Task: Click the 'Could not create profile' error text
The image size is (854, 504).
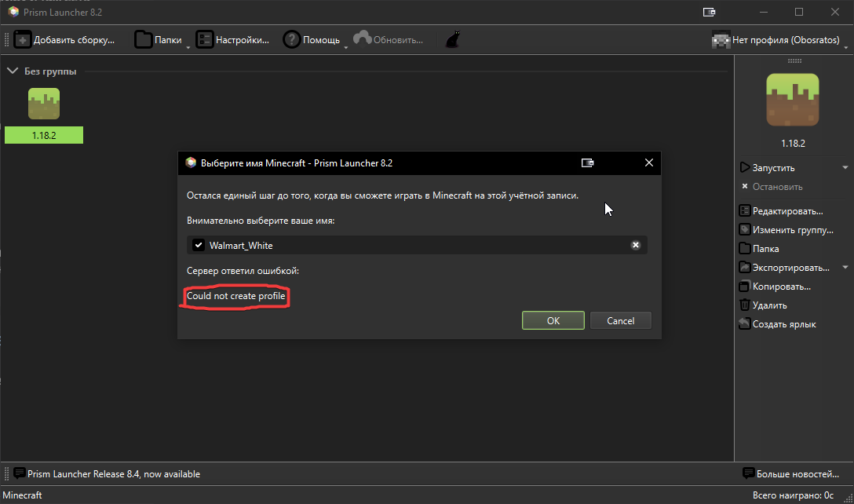Action: coord(235,296)
